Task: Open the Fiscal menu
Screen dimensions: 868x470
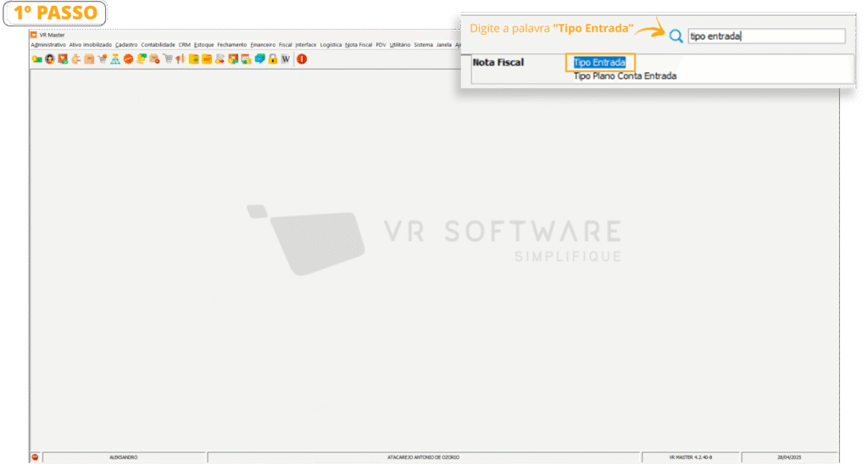Action: [x=285, y=45]
